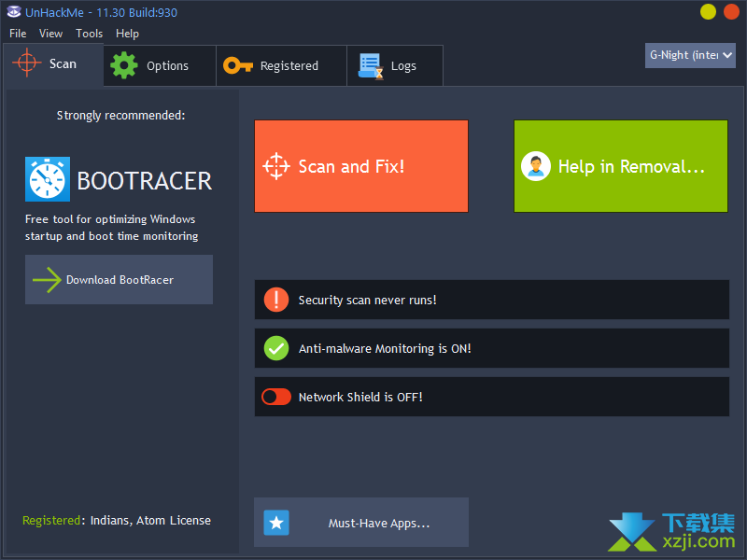
Task: Toggle the Network Shield switch on
Action: 276,397
